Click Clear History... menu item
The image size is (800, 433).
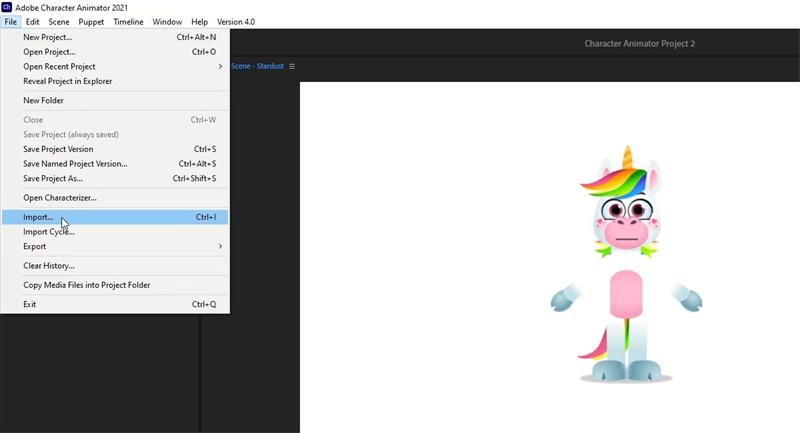pyautogui.click(x=49, y=266)
